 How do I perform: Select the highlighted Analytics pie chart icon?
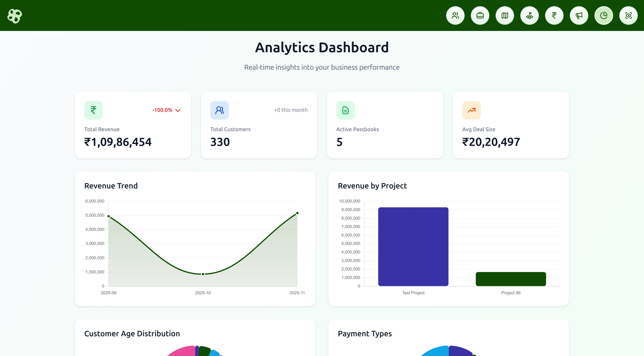pos(603,15)
